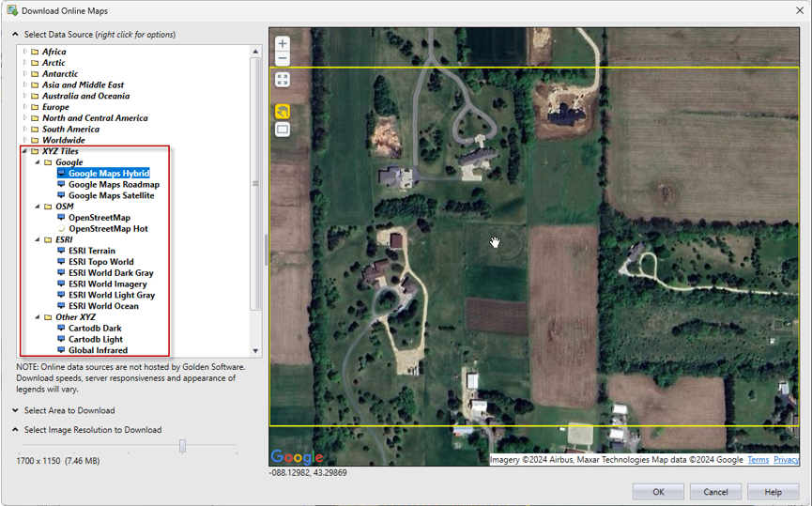Click the fit-to-extent map button
812x506 pixels.
[283, 80]
